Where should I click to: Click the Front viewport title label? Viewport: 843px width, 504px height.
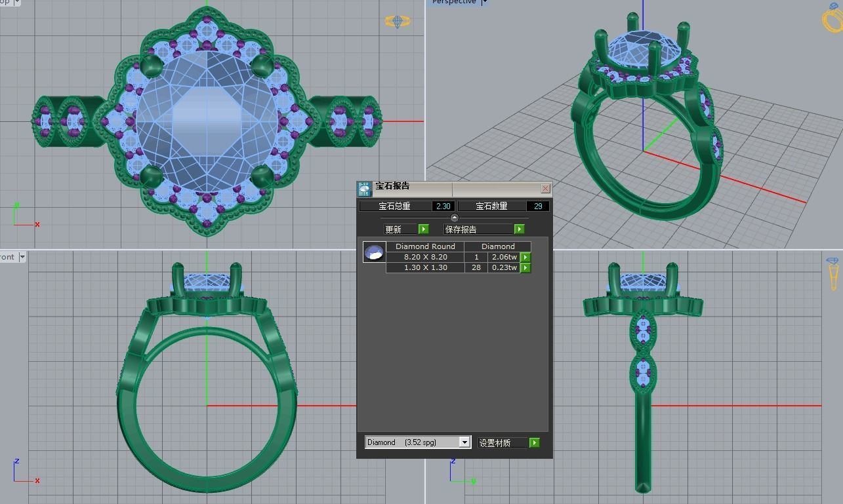pyautogui.click(x=7, y=257)
